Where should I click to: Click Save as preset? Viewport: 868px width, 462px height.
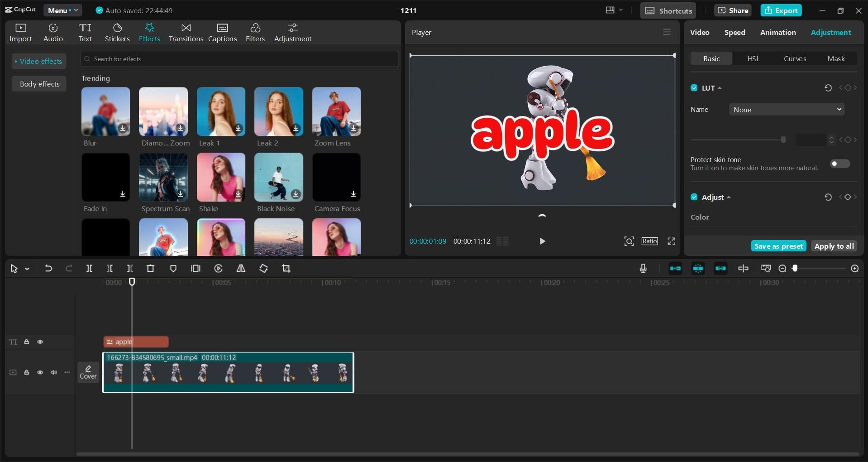pos(778,246)
